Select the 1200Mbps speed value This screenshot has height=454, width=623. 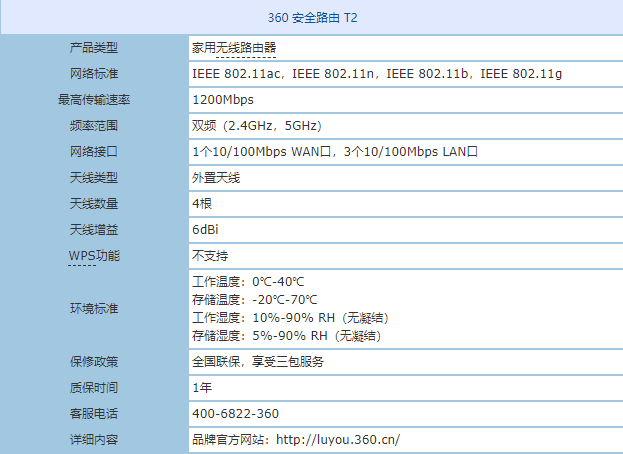(222, 100)
